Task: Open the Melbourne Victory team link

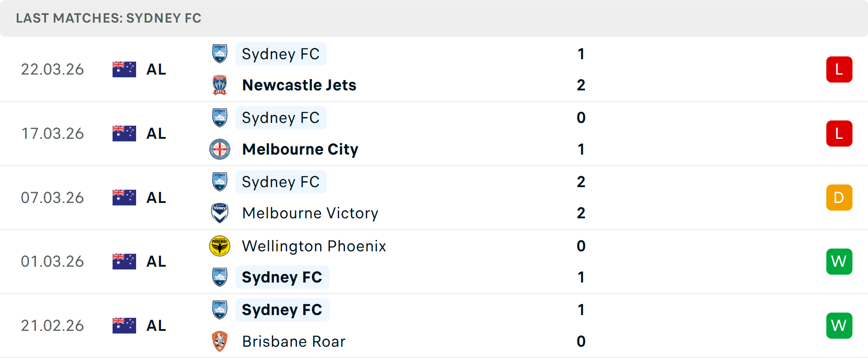Action: (310, 213)
